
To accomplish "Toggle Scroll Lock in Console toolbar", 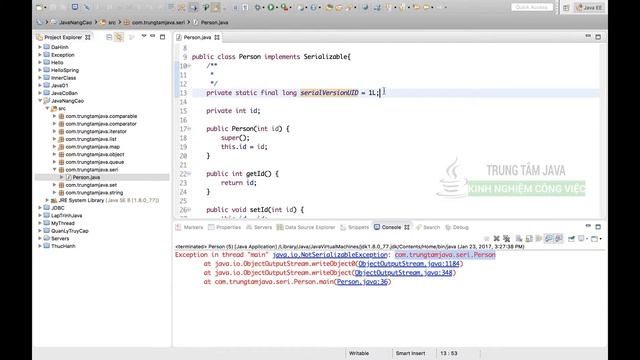I will coord(529,239).
